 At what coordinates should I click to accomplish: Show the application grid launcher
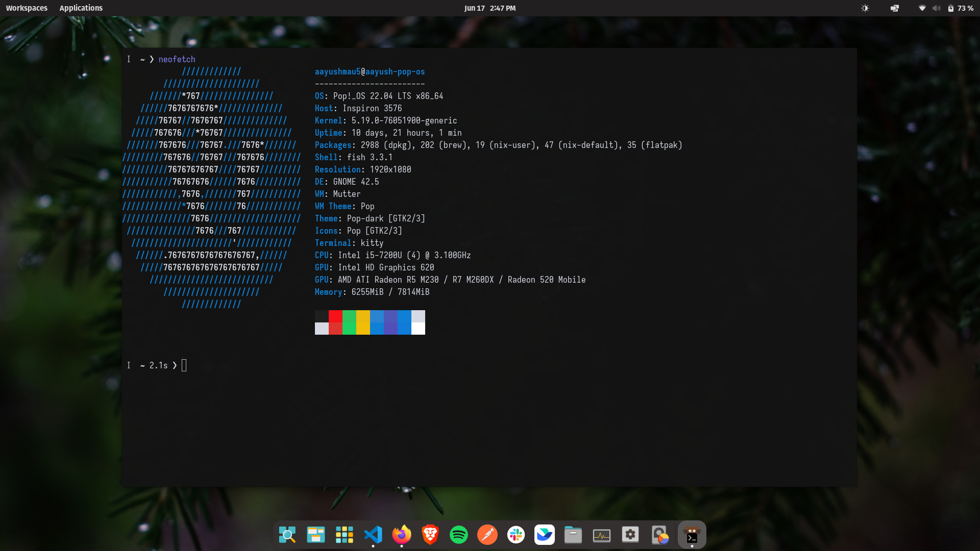pyautogui.click(x=345, y=535)
